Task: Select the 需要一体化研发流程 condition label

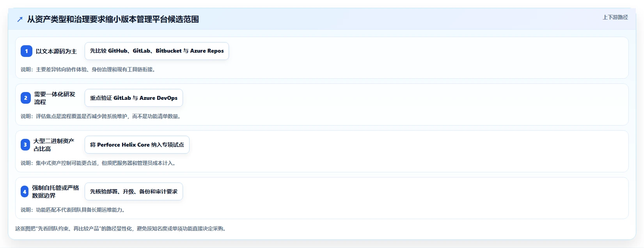Action: tap(55, 98)
